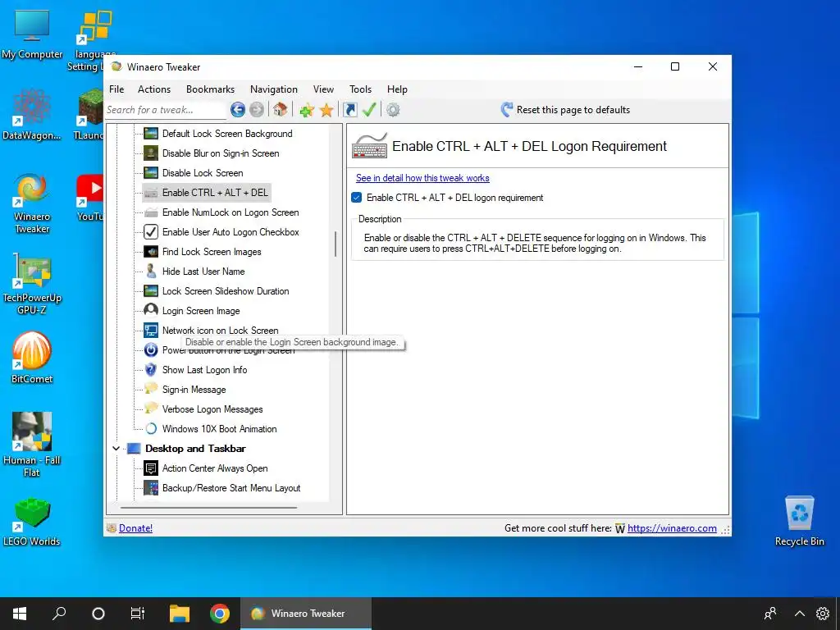This screenshot has height=630, width=840.
Task: Click the green checkmark apply icon
Action: [x=369, y=110]
